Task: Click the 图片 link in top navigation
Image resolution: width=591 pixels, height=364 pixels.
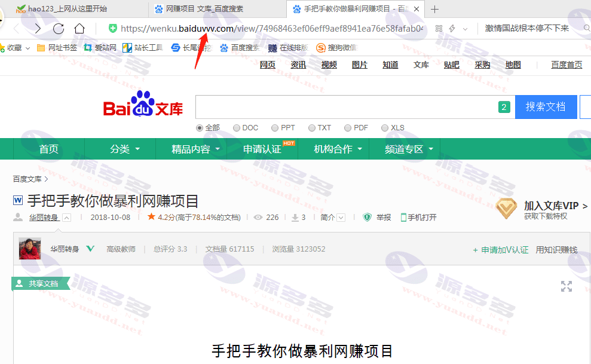Action: click(x=360, y=65)
